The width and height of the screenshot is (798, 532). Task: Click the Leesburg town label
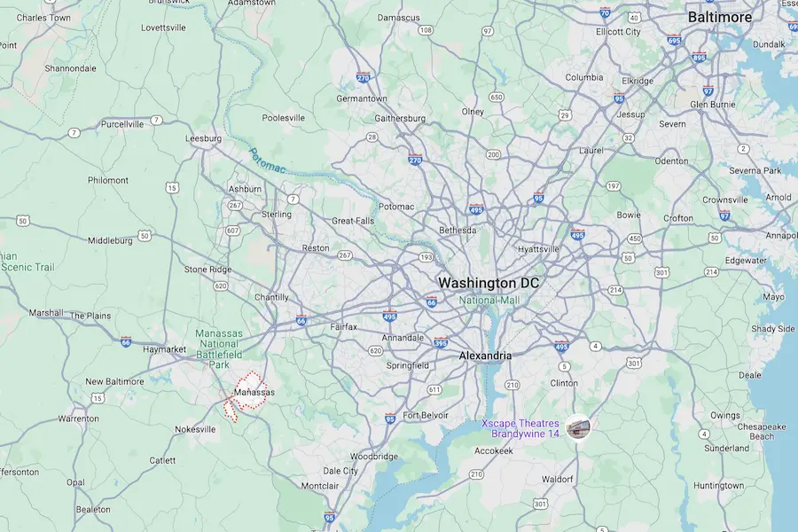coord(203,138)
